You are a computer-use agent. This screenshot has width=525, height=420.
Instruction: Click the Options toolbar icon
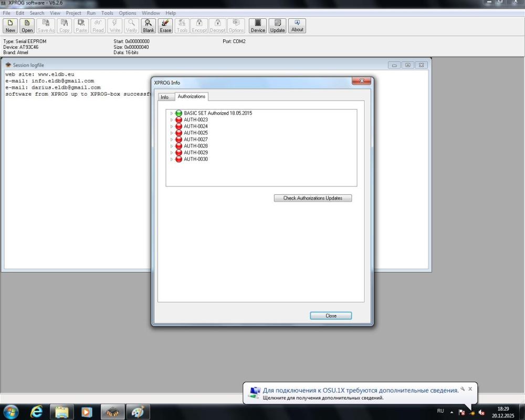pyautogui.click(x=236, y=26)
